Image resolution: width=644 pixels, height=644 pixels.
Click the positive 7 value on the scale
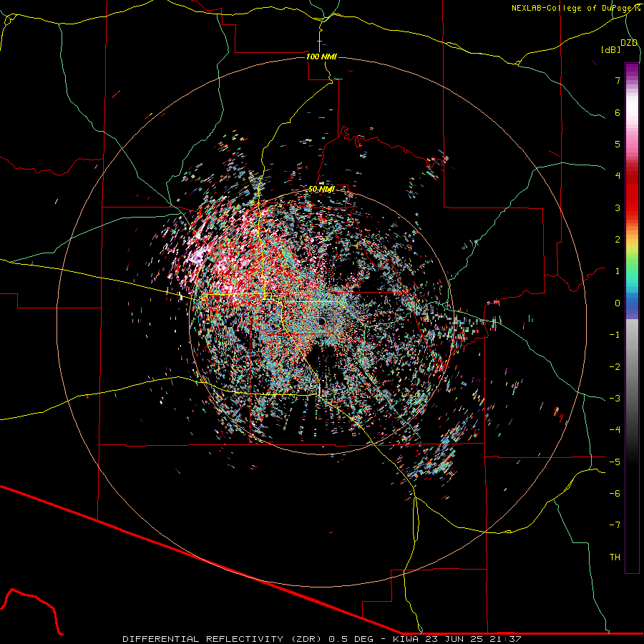click(618, 80)
